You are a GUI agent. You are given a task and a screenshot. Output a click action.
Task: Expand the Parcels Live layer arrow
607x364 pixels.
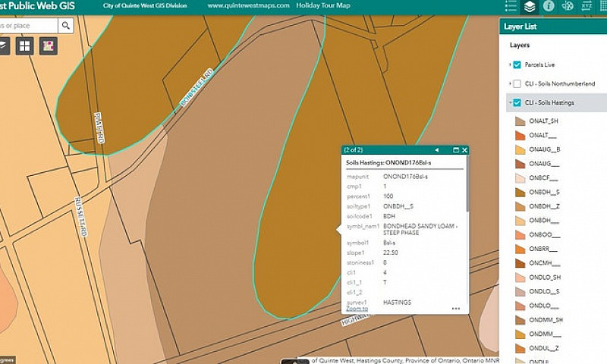510,64
